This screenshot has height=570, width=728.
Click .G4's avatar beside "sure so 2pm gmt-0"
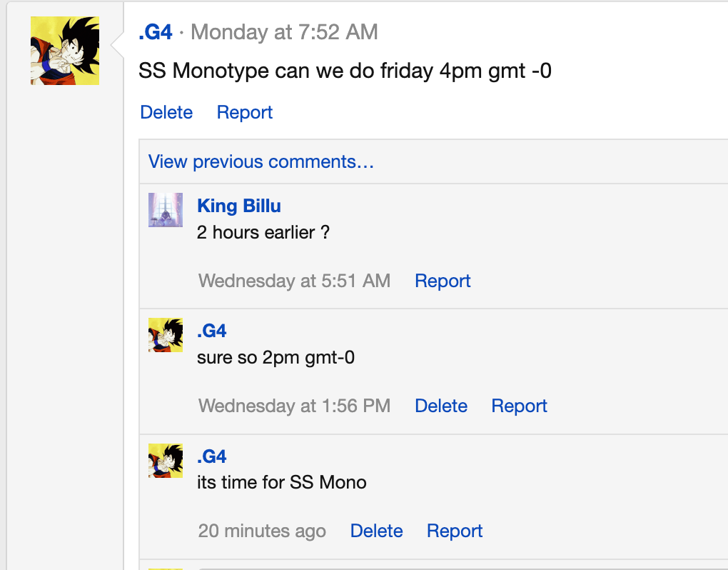point(166,335)
